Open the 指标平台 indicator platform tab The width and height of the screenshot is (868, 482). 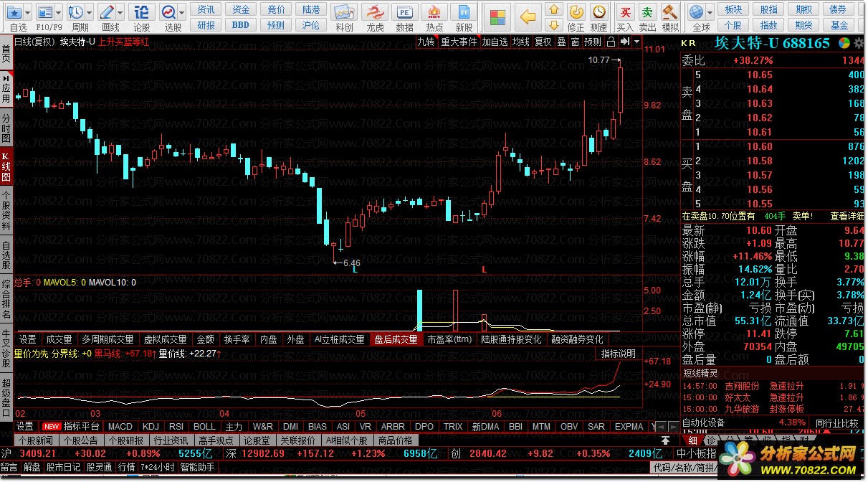tap(82, 427)
